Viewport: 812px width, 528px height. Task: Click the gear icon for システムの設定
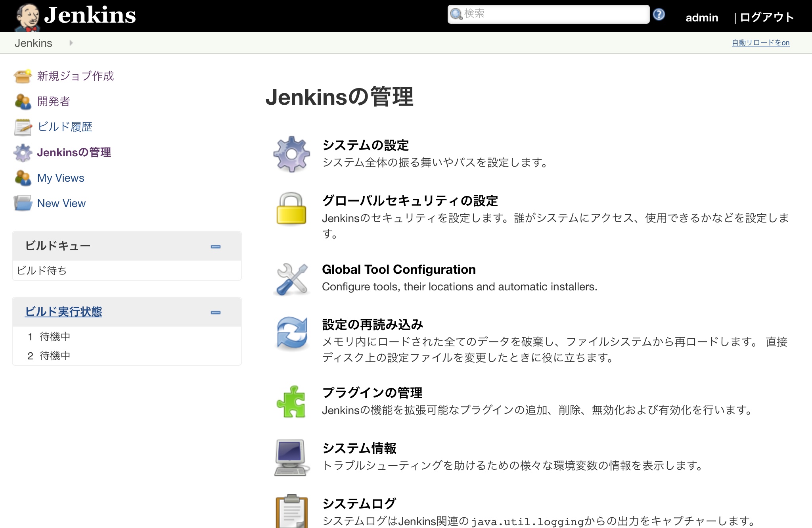click(291, 154)
